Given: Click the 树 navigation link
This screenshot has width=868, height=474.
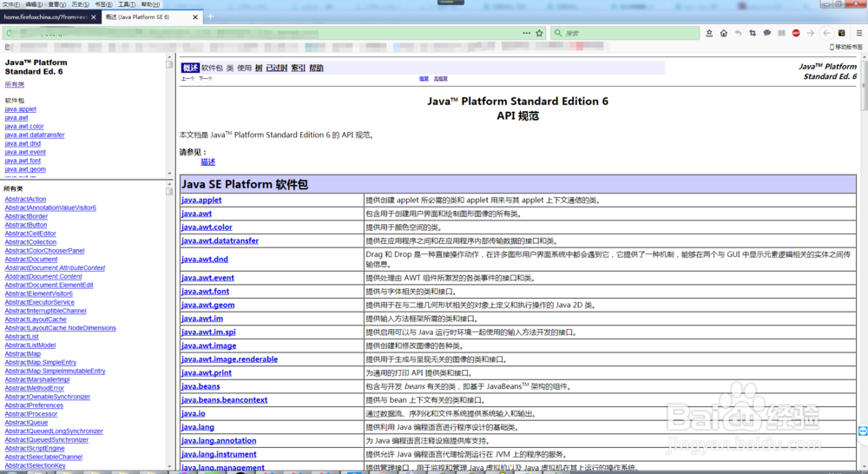Looking at the screenshot, I should tap(259, 68).
